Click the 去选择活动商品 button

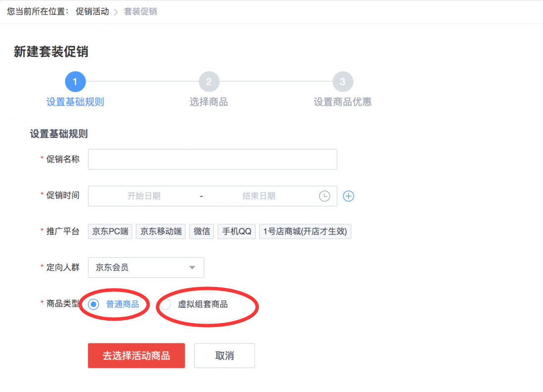(136, 356)
